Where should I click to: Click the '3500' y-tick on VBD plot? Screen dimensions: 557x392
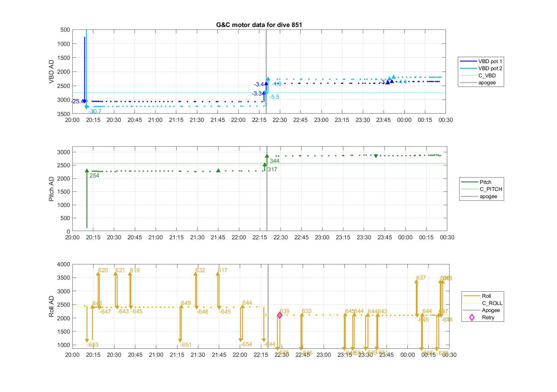[63, 114]
